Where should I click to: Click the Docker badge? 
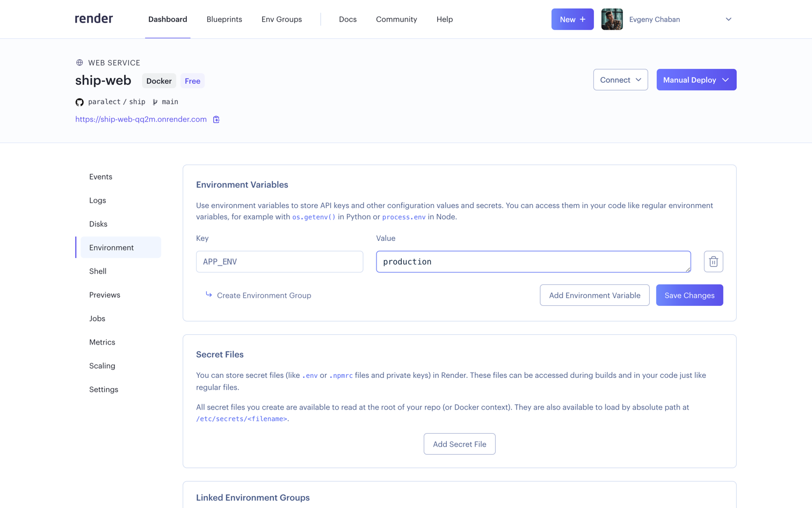(x=159, y=81)
